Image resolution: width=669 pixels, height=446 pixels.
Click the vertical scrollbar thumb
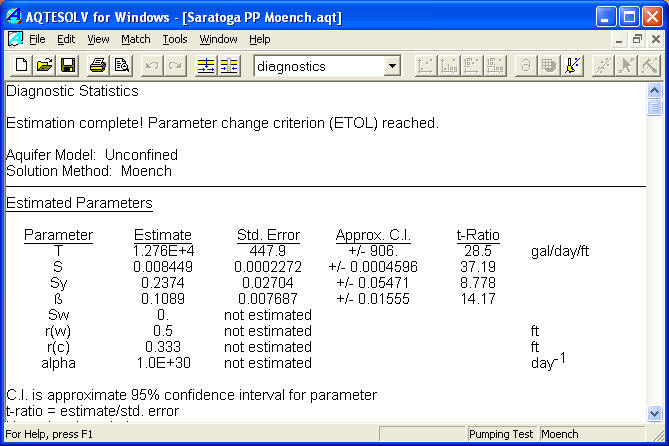click(654, 107)
